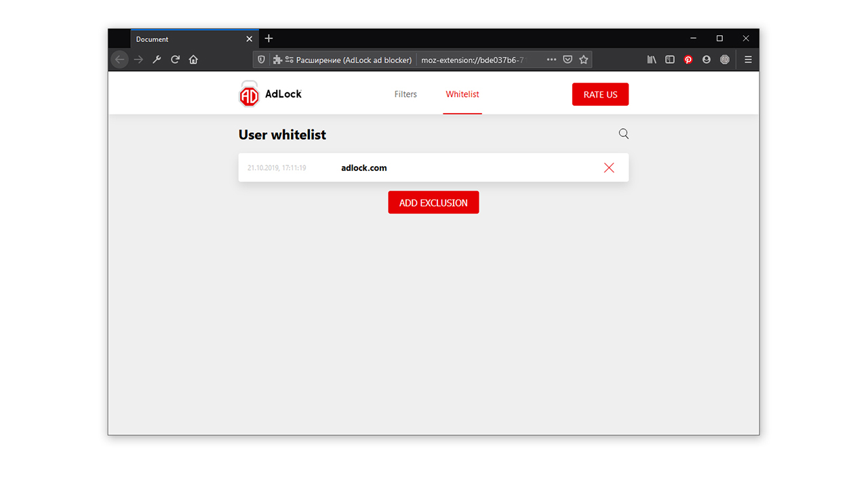868x488 pixels.
Task: Reload the page with refresh icon
Action: 175,60
